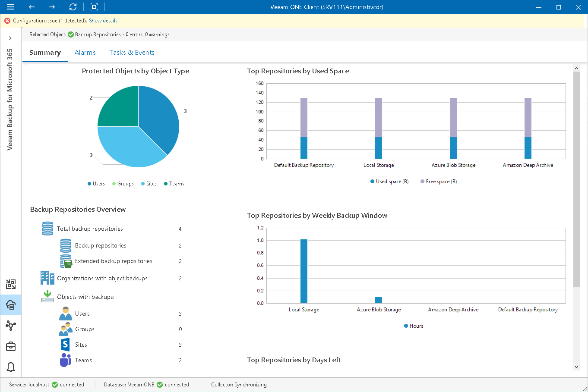Open the topology view sidebar icon
This screenshot has height=392, width=588.
[x=11, y=284]
